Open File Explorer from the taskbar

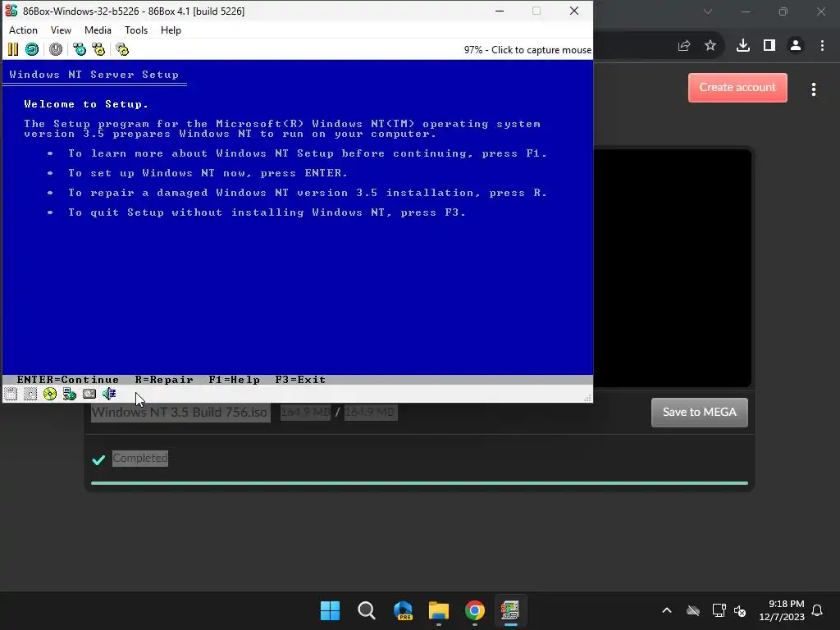(439, 610)
